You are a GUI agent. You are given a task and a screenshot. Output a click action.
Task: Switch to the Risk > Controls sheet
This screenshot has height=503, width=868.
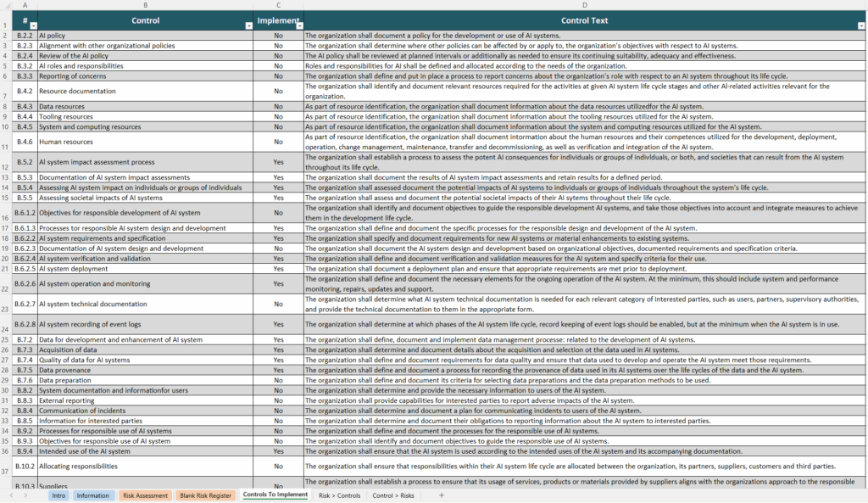click(339, 496)
